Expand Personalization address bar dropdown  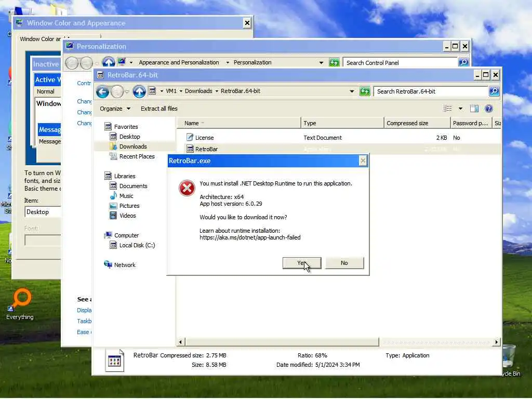pyautogui.click(x=321, y=63)
